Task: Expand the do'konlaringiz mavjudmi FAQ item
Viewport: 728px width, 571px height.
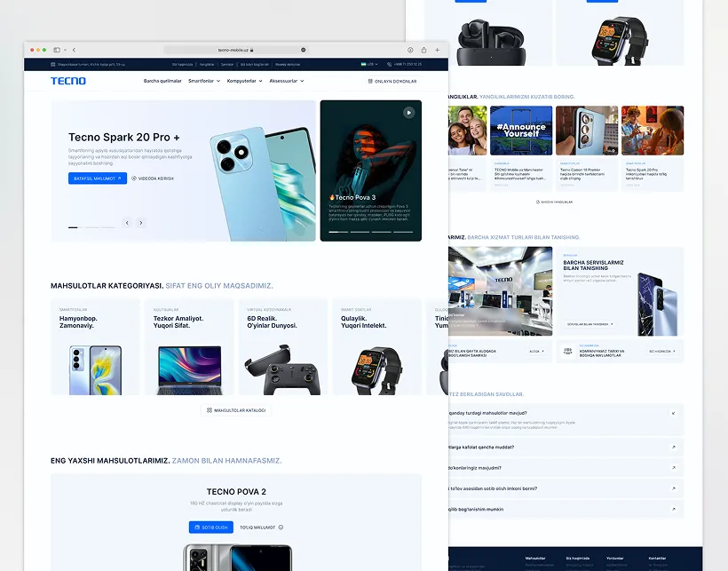Action: pyautogui.click(x=673, y=468)
